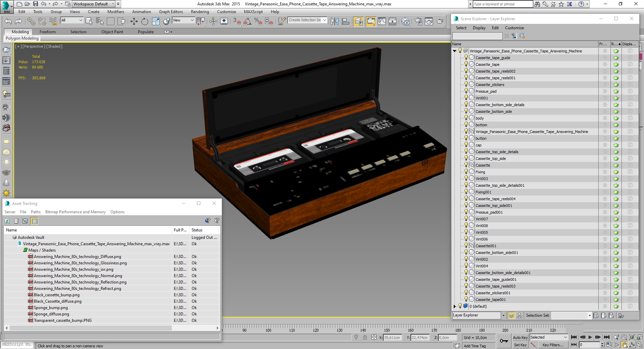Click the Status column header in Asset Tracking
The width and height of the screenshot is (644, 349).
[204, 230]
